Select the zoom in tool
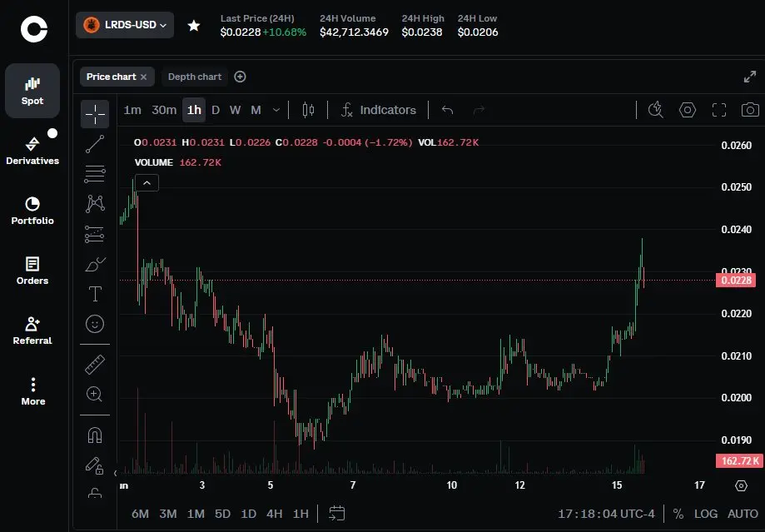Image resolution: width=765 pixels, height=532 pixels. coord(94,395)
